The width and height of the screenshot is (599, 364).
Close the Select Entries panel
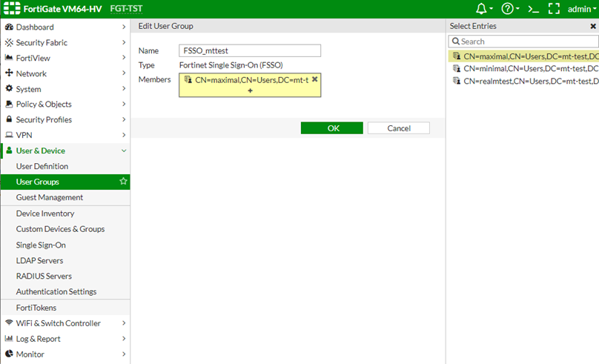(x=593, y=26)
